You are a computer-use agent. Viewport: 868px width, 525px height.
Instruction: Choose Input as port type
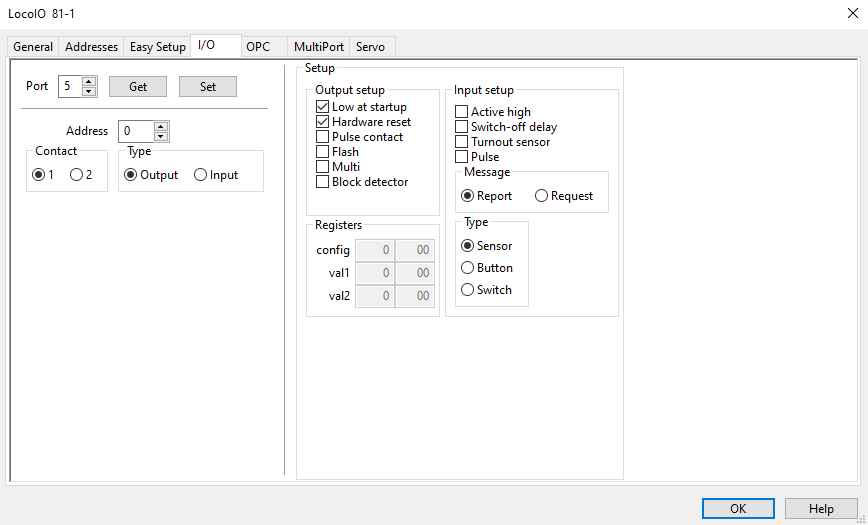pos(201,175)
